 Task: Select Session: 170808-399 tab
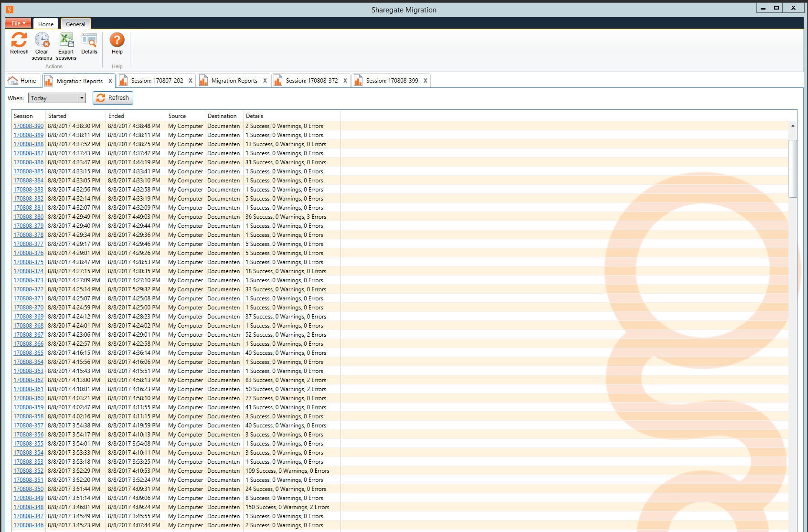pos(392,81)
